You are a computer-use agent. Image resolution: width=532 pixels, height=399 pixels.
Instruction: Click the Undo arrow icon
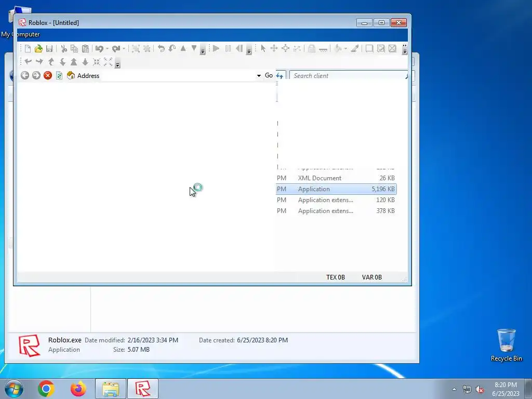click(99, 48)
